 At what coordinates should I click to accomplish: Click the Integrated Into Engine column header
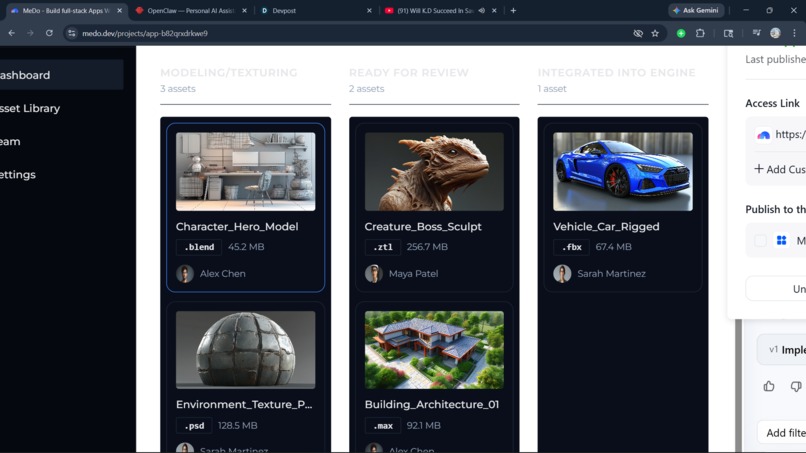point(616,73)
